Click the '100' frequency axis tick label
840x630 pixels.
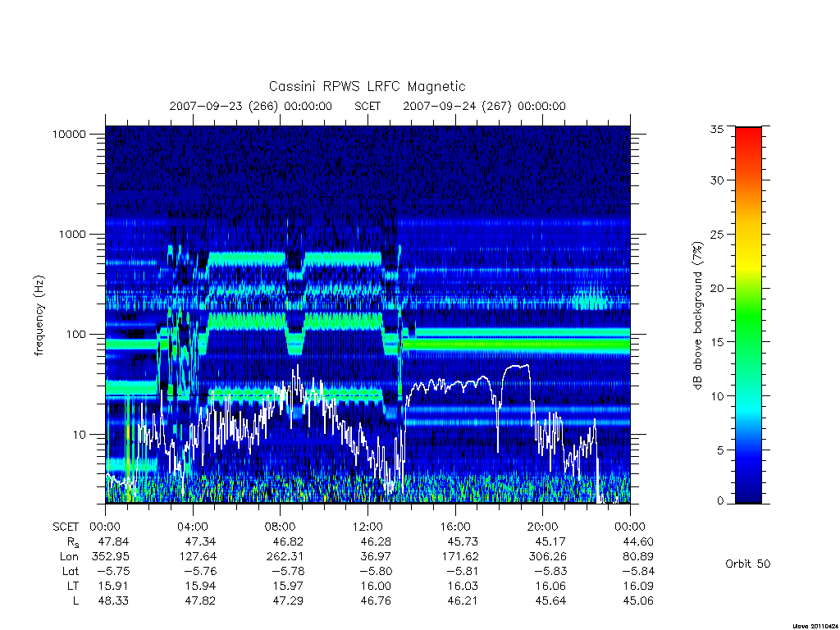[x=76, y=335]
